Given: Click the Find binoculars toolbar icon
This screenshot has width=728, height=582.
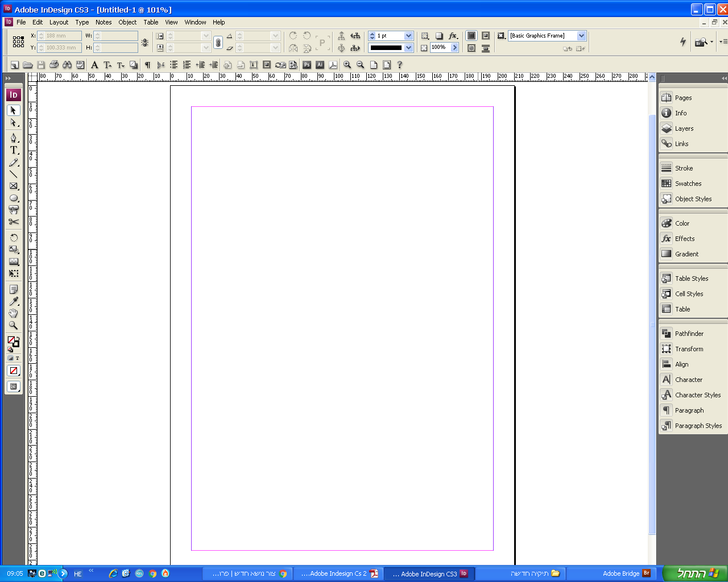Looking at the screenshot, I should pos(67,65).
